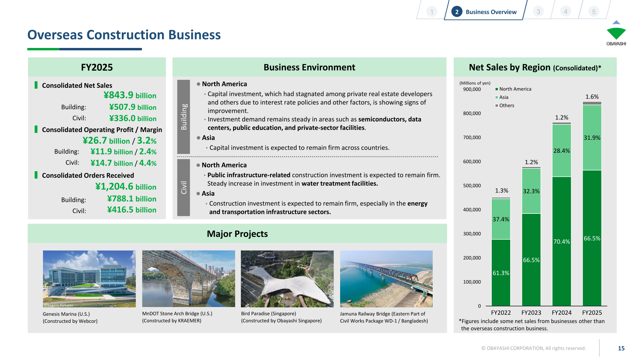Go to section tab 1
Screen dimensions: 644x362
(x=432, y=12)
